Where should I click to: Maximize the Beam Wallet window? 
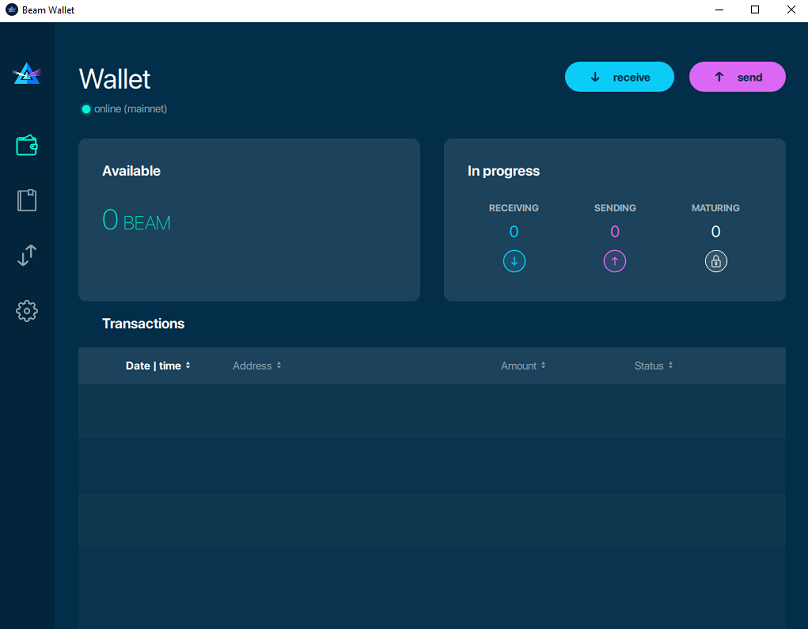pos(755,10)
